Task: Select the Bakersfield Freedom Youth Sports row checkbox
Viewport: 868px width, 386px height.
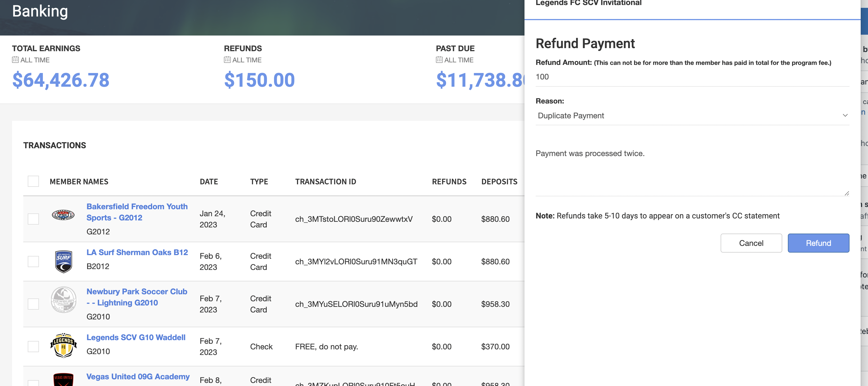Action: point(33,219)
